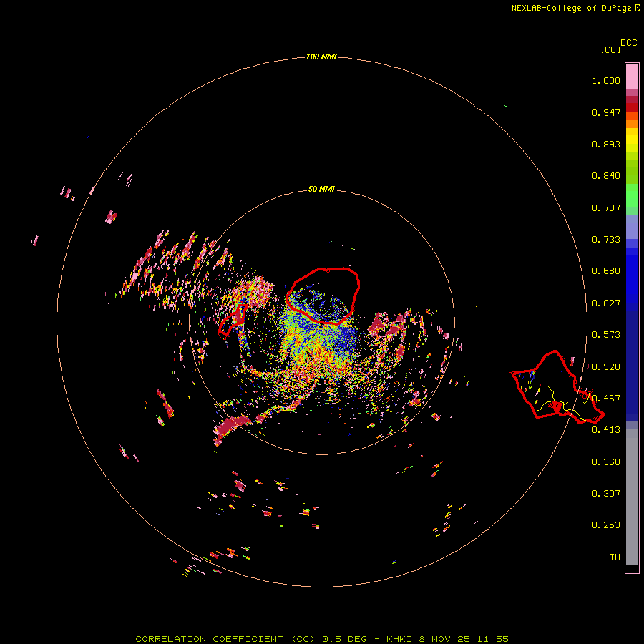Image resolution: width=644 pixels, height=644 pixels.
Task: Select the 0.307 scale value
Action: [x=606, y=494]
